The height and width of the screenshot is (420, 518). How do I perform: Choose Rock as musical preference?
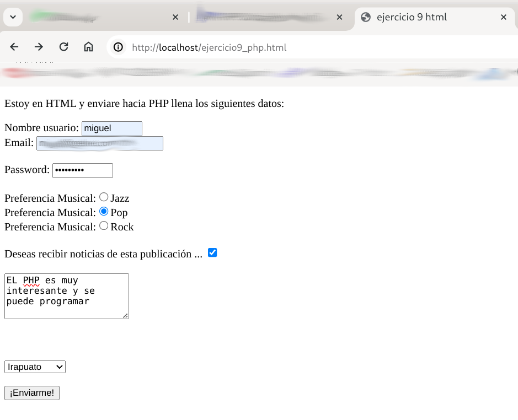tap(104, 226)
